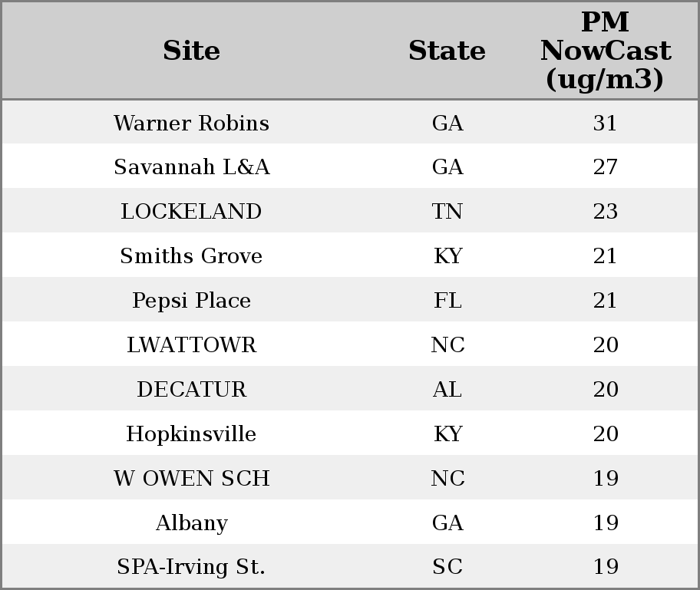Select the Warner Robins site cell
The image size is (700, 590).
tap(191, 123)
